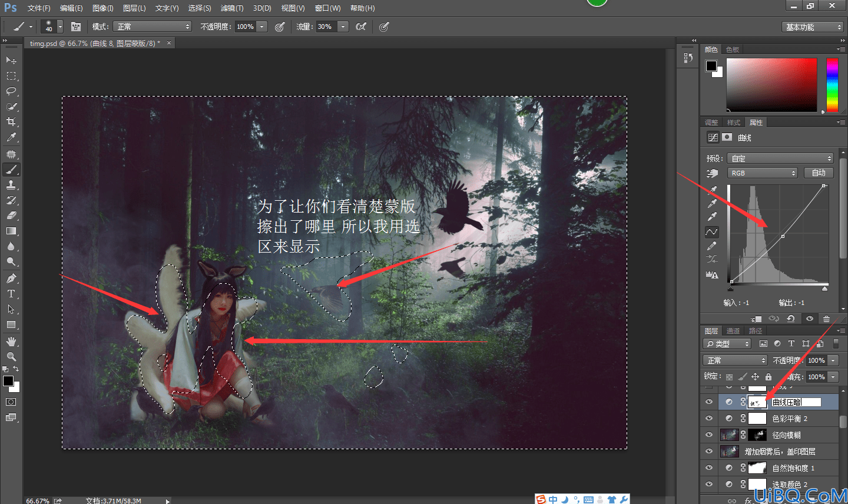Open the 选择(S) menu
The width and height of the screenshot is (848, 504).
pos(200,8)
